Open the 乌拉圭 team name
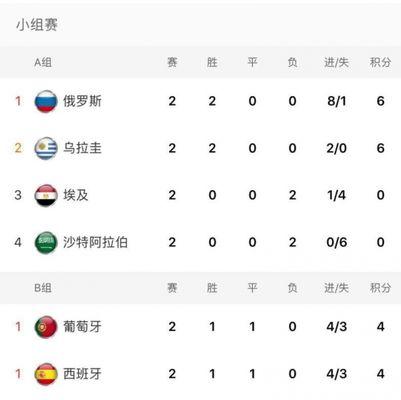Image resolution: width=401 pixels, height=400 pixels. 82,148
